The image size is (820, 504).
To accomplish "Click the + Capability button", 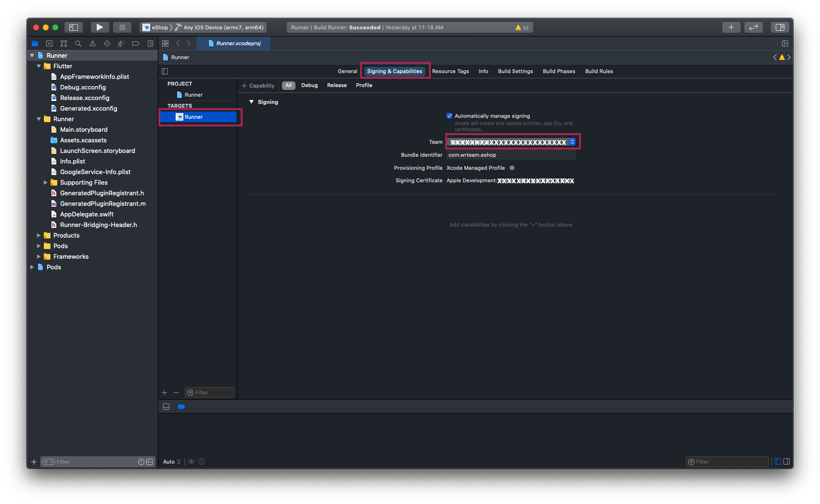I will (x=258, y=86).
